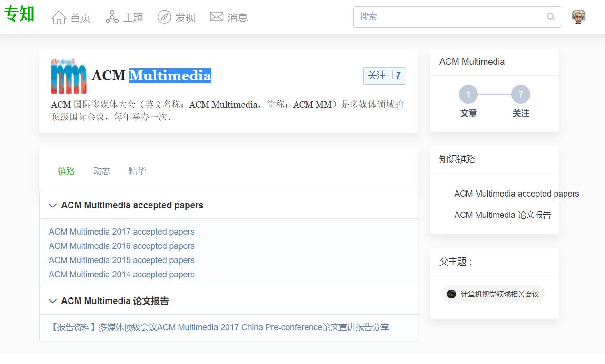Switch to the 精华 tab

138,171
